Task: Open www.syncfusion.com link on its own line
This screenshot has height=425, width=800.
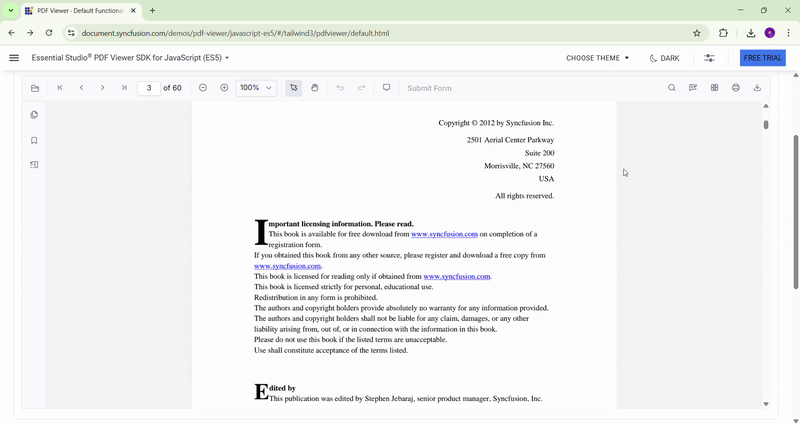Action: pyautogui.click(x=287, y=266)
